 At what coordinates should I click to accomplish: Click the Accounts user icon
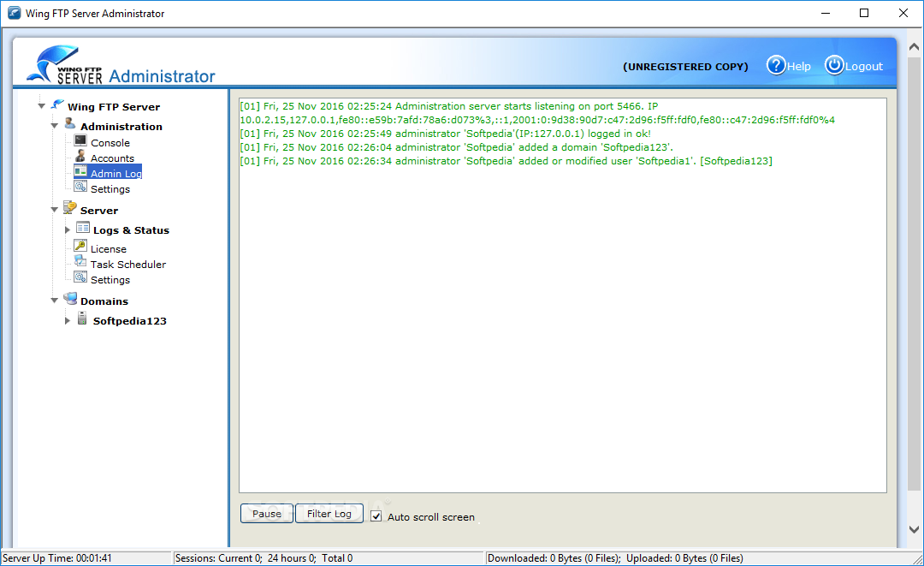(x=80, y=156)
